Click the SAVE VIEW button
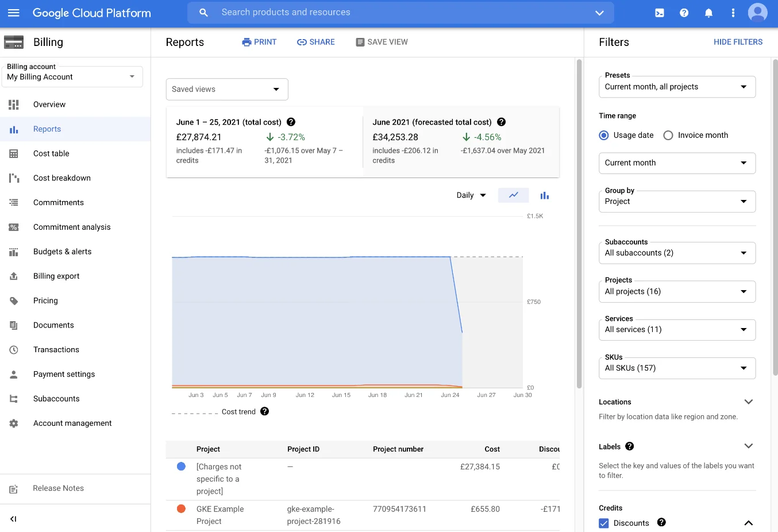The image size is (778, 532). pyautogui.click(x=382, y=42)
